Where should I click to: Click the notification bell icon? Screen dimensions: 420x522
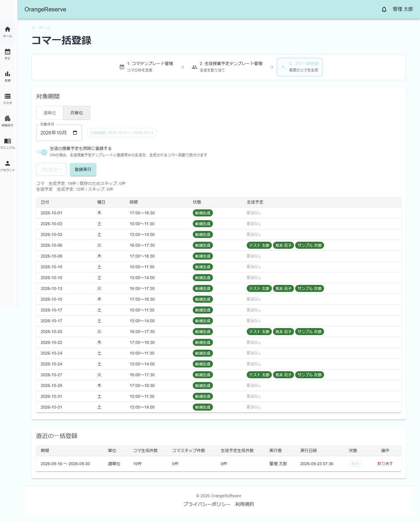click(384, 9)
